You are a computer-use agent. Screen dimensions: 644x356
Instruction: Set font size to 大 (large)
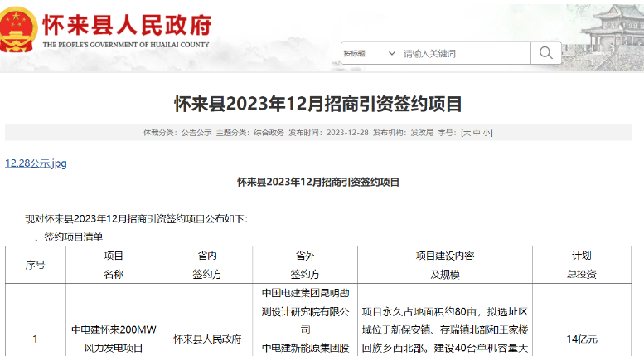tap(467, 132)
